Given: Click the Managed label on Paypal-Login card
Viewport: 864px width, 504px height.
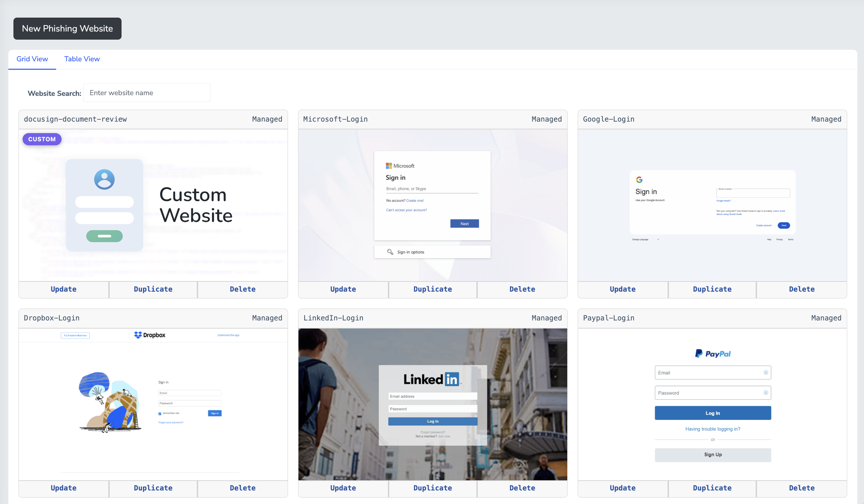Looking at the screenshot, I should (x=827, y=318).
